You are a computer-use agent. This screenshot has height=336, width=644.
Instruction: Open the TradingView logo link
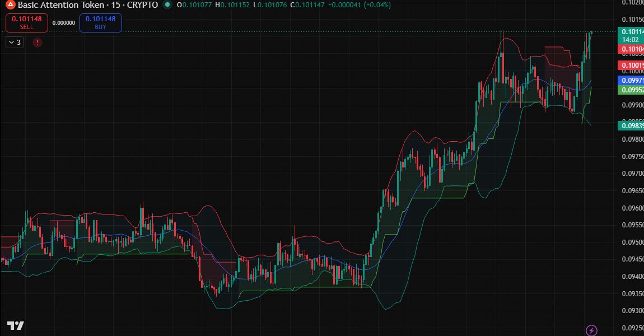tap(16, 326)
